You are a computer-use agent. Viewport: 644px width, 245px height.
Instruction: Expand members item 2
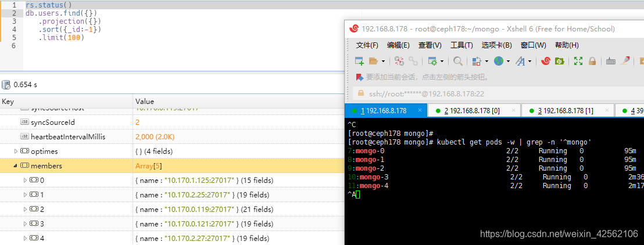coord(25,210)
